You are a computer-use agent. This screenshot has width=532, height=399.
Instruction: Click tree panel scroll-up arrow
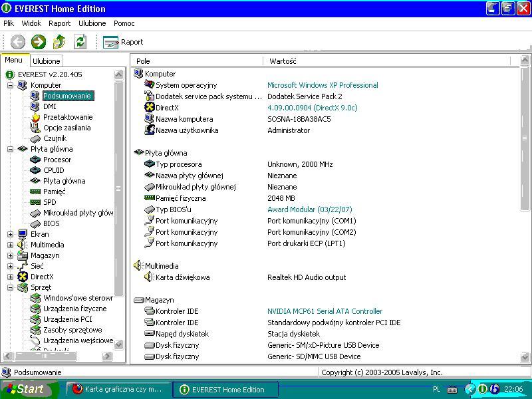pos(119,74)
